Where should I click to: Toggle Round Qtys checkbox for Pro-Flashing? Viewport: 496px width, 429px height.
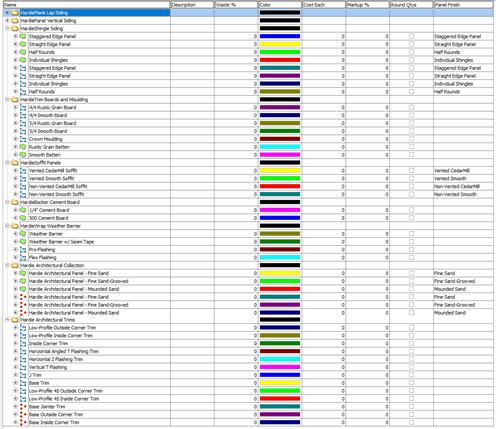(411, 250)
